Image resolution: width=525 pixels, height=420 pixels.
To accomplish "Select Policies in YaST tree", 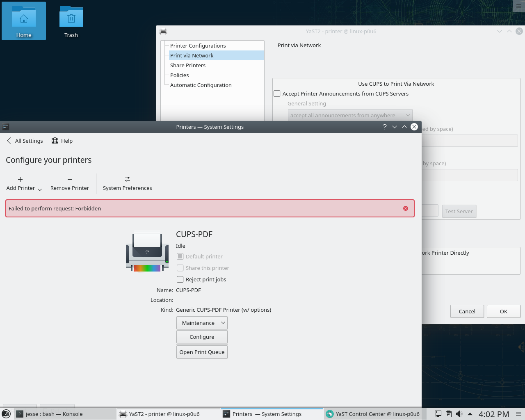I will (x=180, y=75).
